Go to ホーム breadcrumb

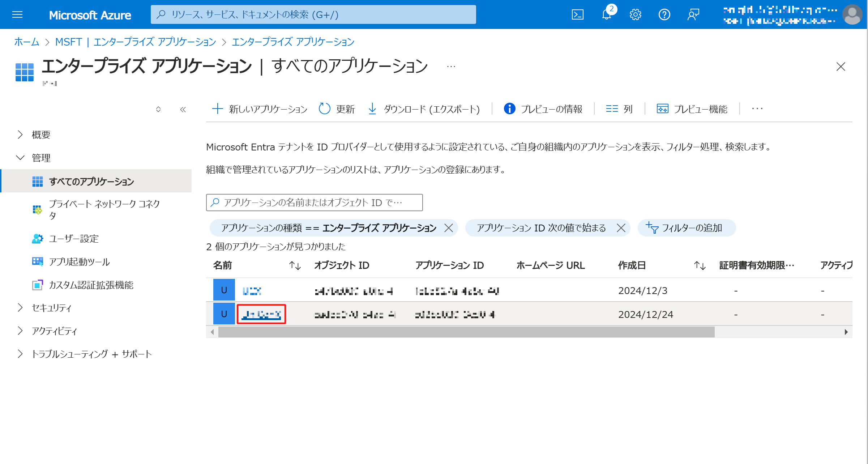26,42
